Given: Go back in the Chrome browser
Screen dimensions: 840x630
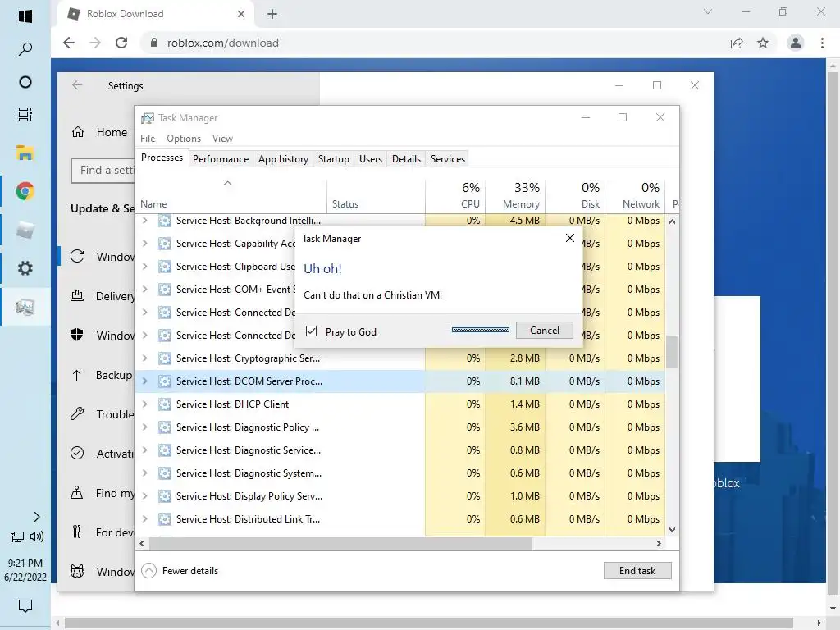Looking at the screenshot, I should [x=69, y=43].
